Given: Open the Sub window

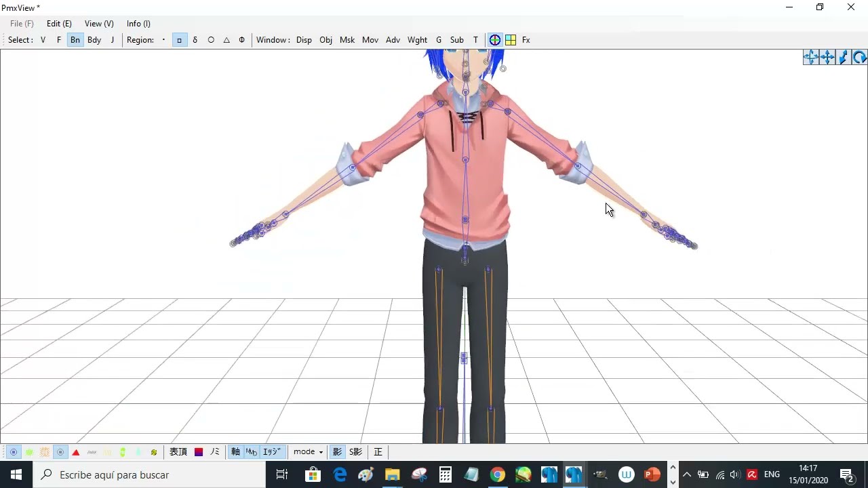Looking at the screenshot, I should 457,40.
